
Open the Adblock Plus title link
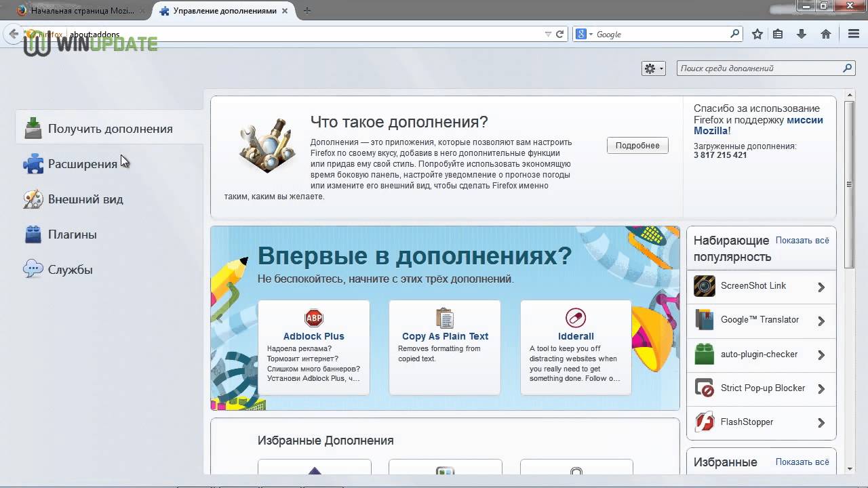tap(314, 336)
